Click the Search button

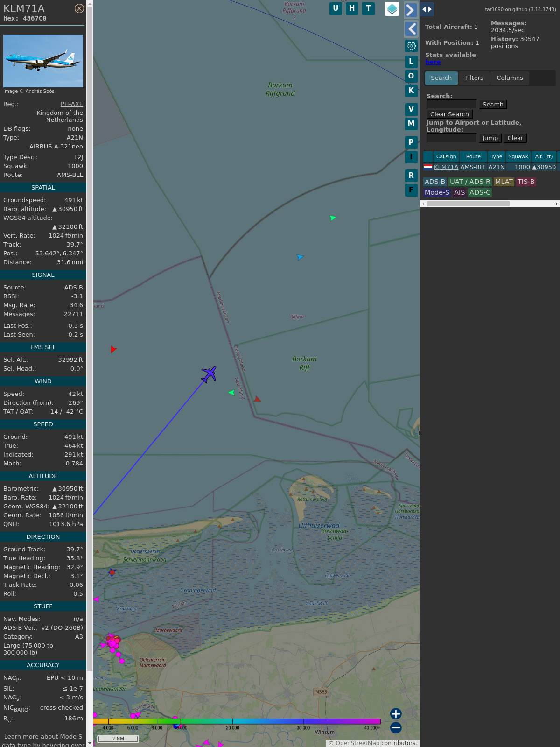pyautogui.click(x=493, y=105)
